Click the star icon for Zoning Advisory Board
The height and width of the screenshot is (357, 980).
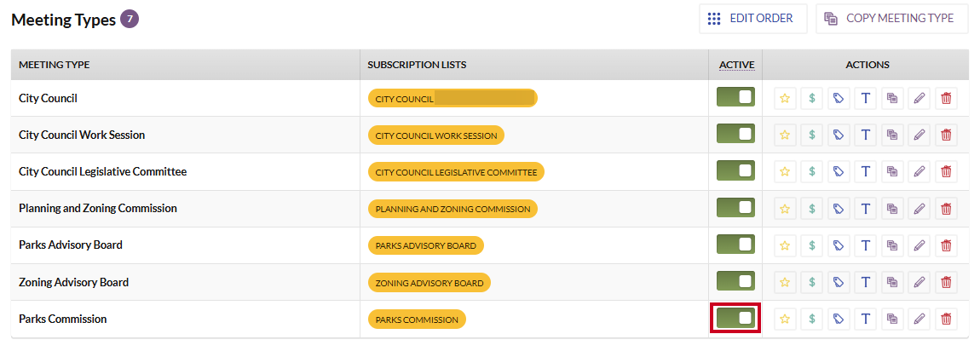785,282
